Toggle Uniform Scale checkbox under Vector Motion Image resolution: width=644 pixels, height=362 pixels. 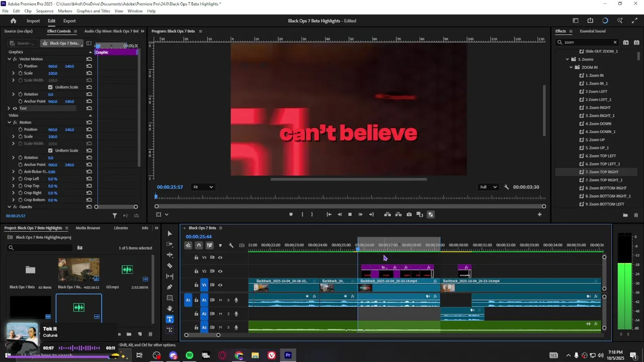click(x=50, y=87)
